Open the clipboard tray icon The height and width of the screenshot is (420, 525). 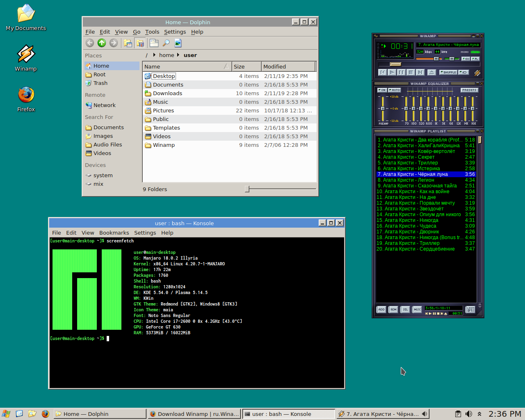pyautogui.click(x=458, y=414)
